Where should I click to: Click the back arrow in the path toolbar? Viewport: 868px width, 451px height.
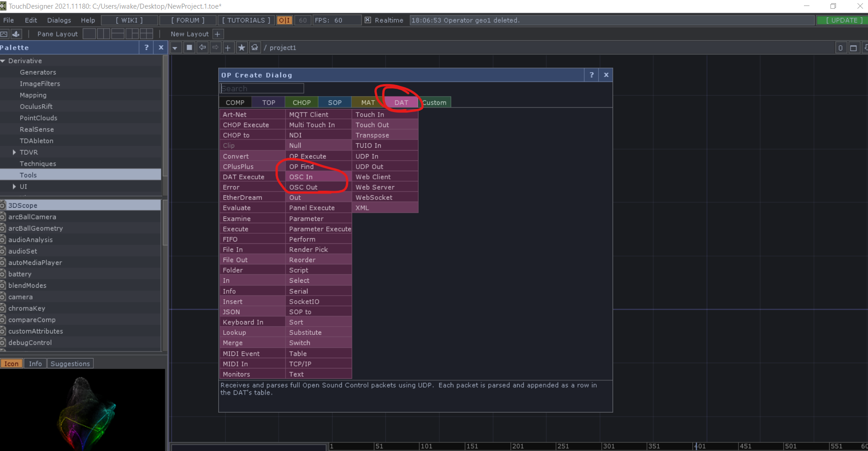point(202,47)
